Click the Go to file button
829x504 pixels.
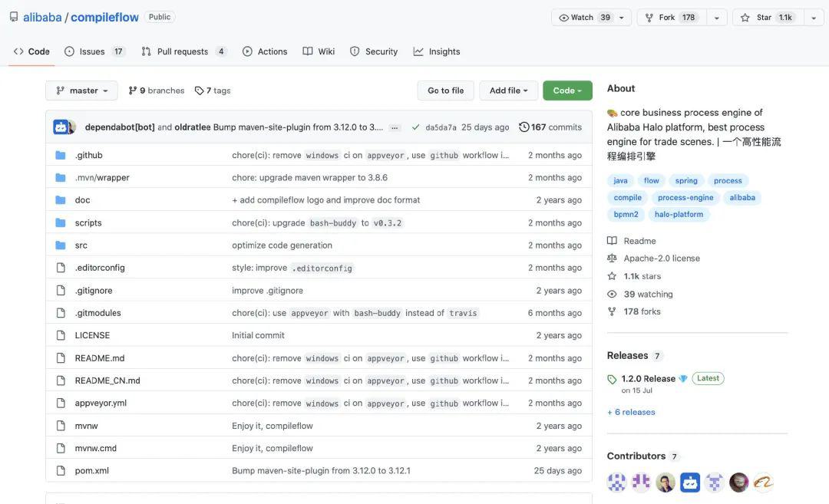point(445,91)
